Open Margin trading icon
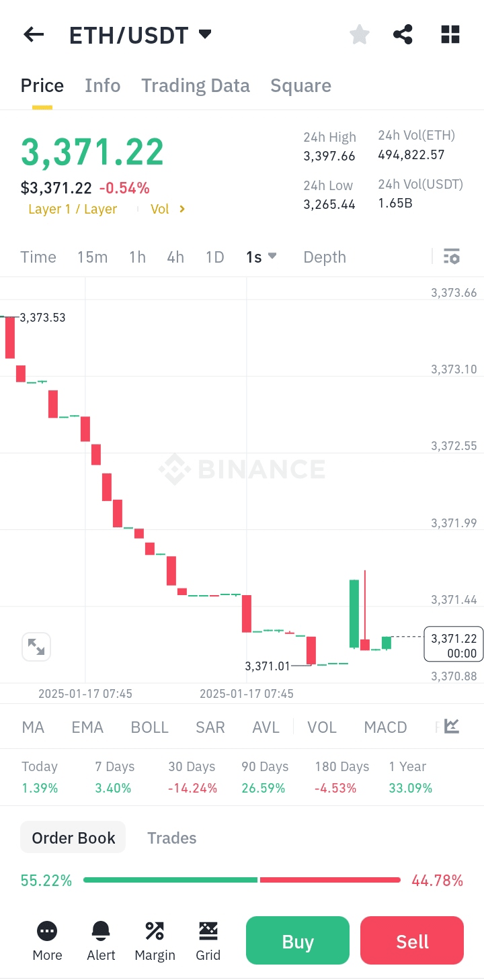Screen dimensions: 484x980 click(155, 940)
